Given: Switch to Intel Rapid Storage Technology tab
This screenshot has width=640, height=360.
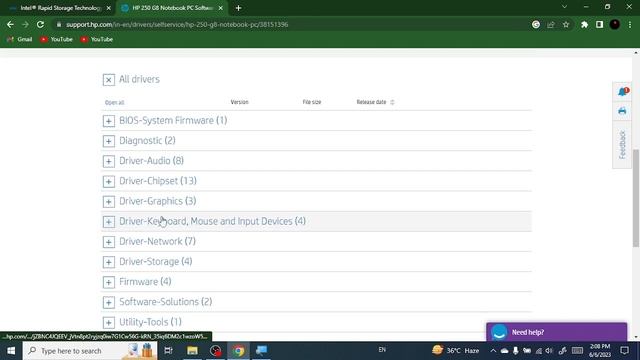Looking at the screenshot, I should pyautogui.click(x=60, y=8).
